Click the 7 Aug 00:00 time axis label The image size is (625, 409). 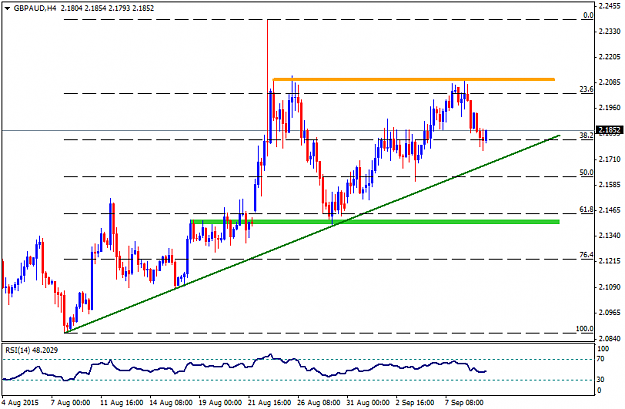(x=70, y=403)
